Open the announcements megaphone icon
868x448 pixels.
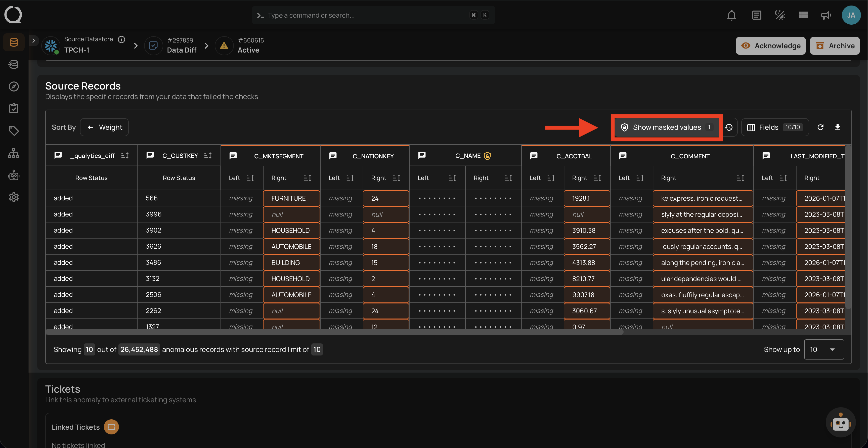click(826, 15)
